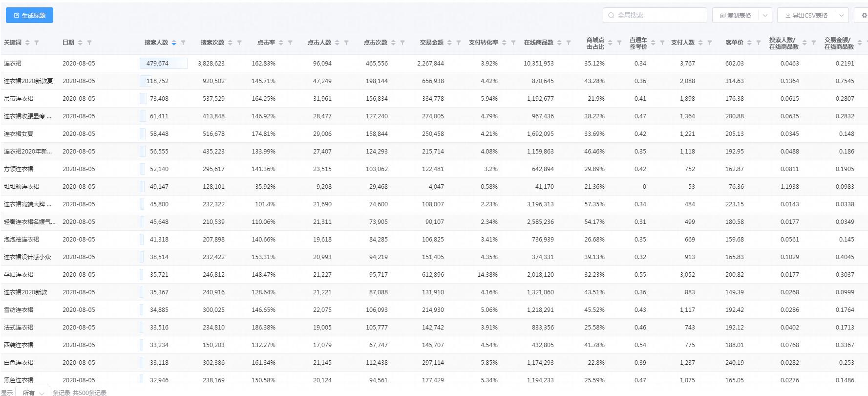Sort the 搜索人数/在线商品数 column
Viewport: 868px width, 396px height.
click(x=804, y=43)
